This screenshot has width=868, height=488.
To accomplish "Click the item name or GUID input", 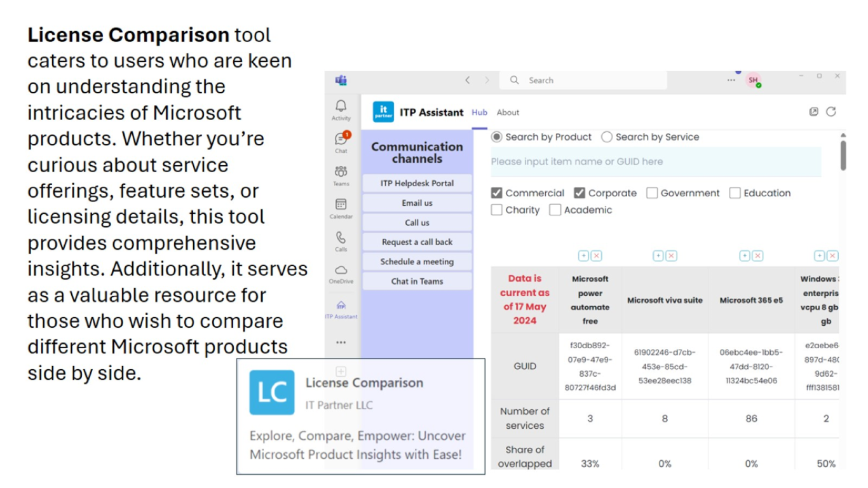I will (x=656, y=161).
